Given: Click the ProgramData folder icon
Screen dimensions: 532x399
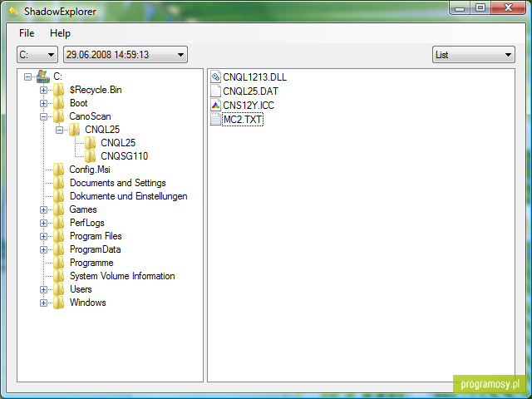Looking at the screenshot, I should 59,249.
